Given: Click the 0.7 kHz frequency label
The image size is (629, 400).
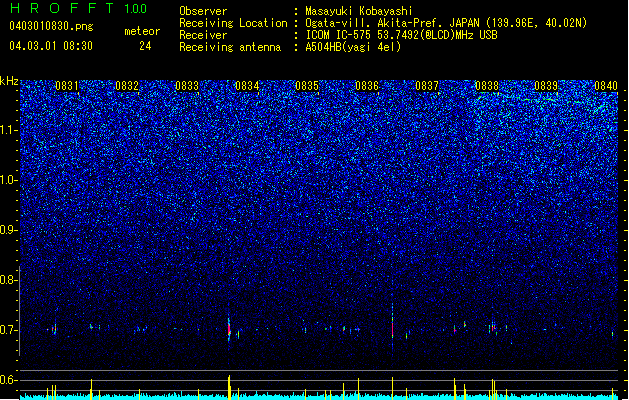Looking at the screenshot, I should click(x=9, y=330).
